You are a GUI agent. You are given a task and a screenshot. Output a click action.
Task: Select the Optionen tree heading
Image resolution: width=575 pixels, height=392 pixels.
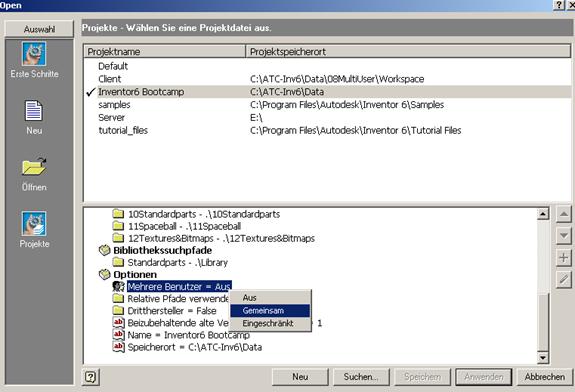(x=135, y=275)
